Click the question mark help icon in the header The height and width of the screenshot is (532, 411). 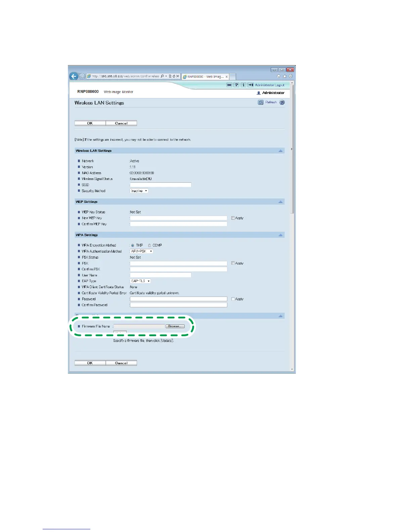tap(236, 85)
